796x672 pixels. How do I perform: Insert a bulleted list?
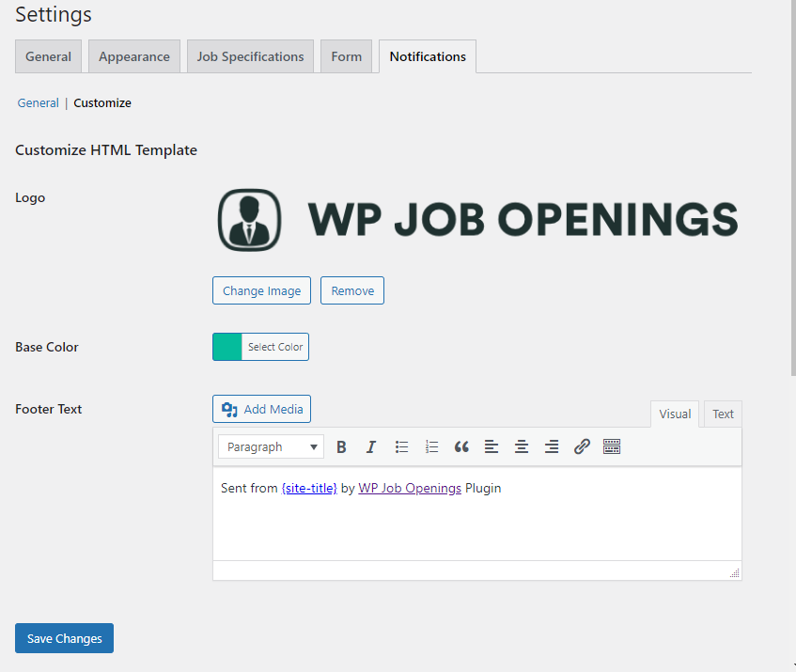(401, 446)
